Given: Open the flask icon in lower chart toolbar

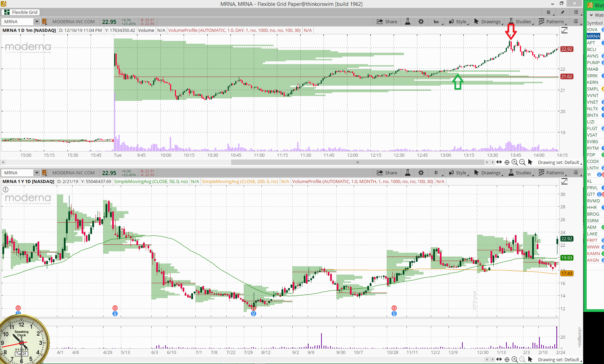Looking at the screenshot, I should (408, 173).
